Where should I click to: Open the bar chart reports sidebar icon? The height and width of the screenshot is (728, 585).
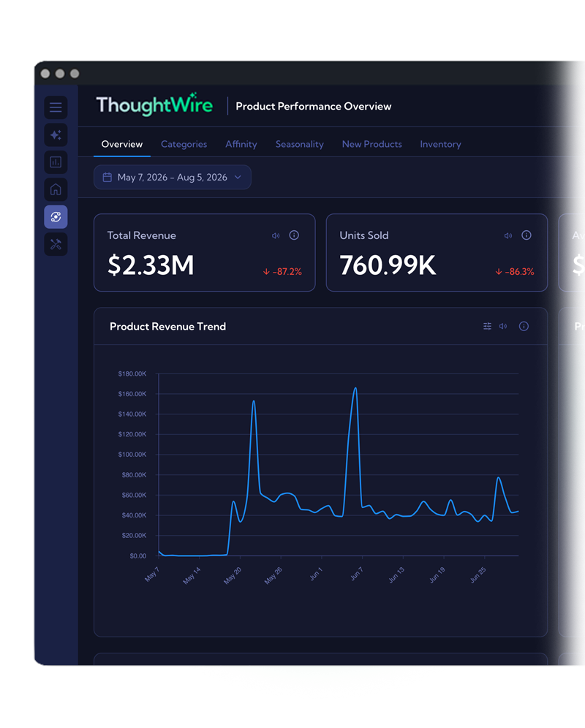pyautogui.click(x=56, y=162)
